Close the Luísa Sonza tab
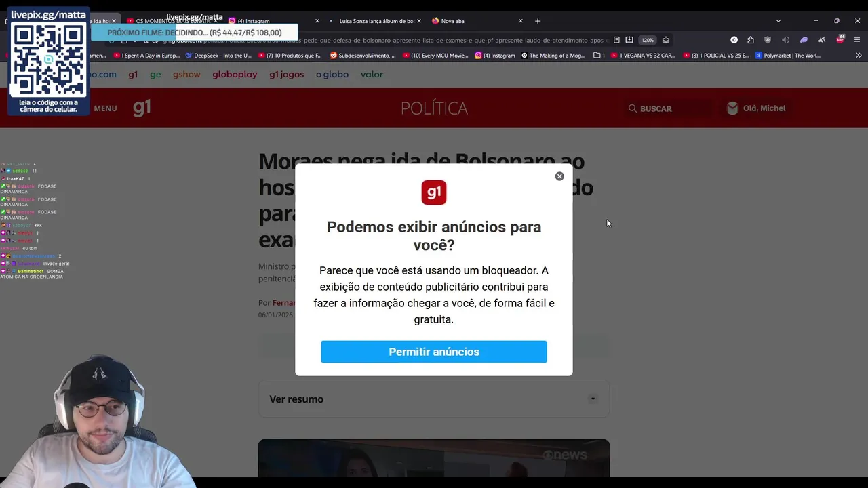Viewport: 868px width, 488px height. coord(418,21)
